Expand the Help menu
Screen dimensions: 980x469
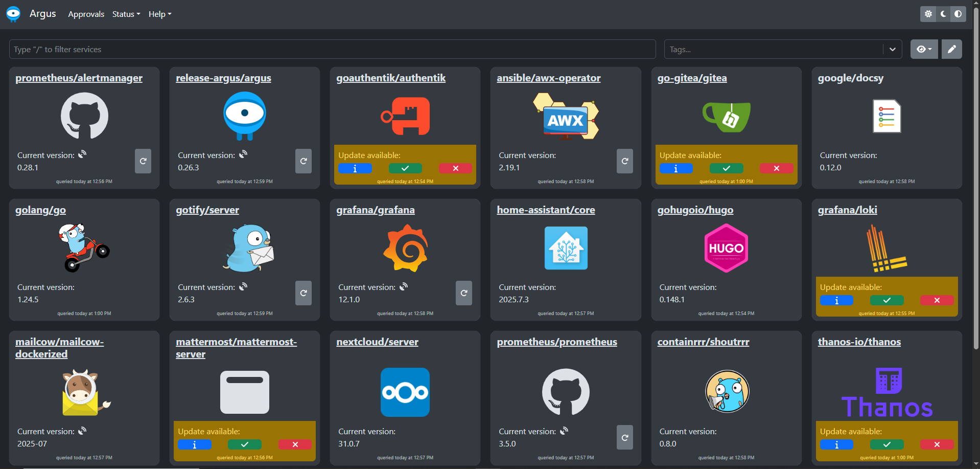click(x=160, y=14)
